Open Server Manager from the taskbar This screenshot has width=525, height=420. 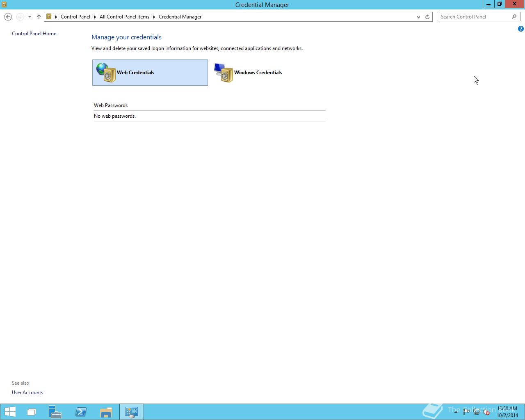point(55,412)
